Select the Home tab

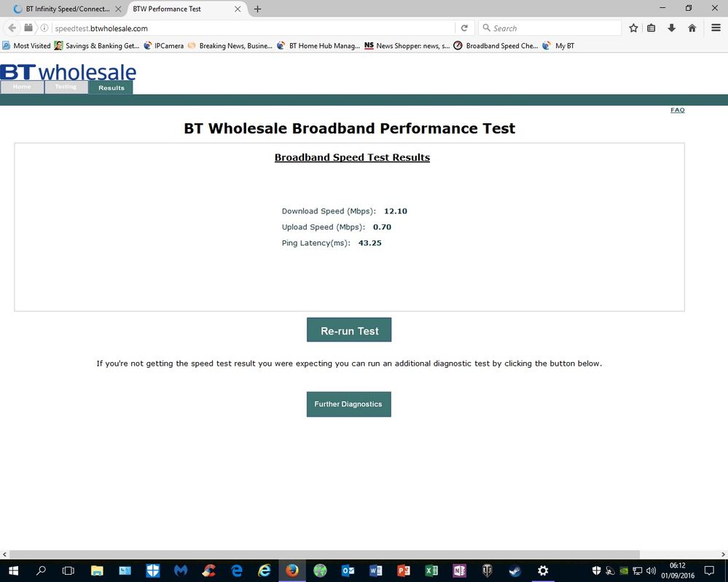pyautogui.click(x=22, y=87)
